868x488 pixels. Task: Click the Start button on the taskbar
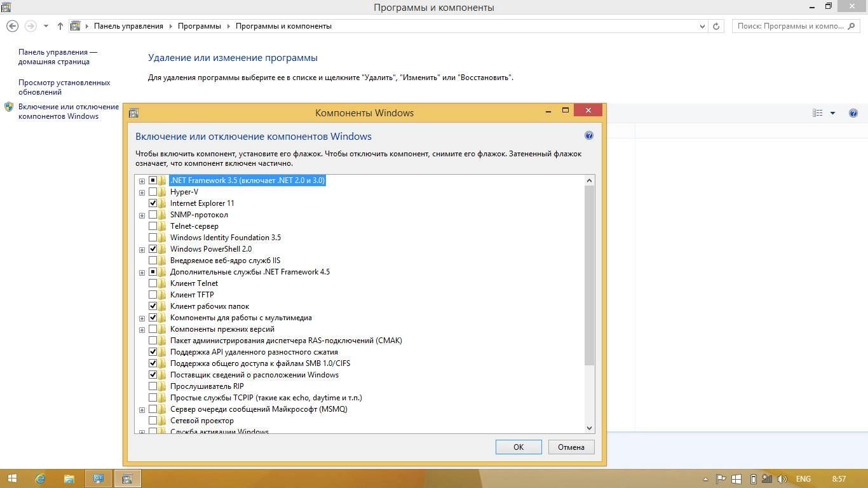pos(12,478)
